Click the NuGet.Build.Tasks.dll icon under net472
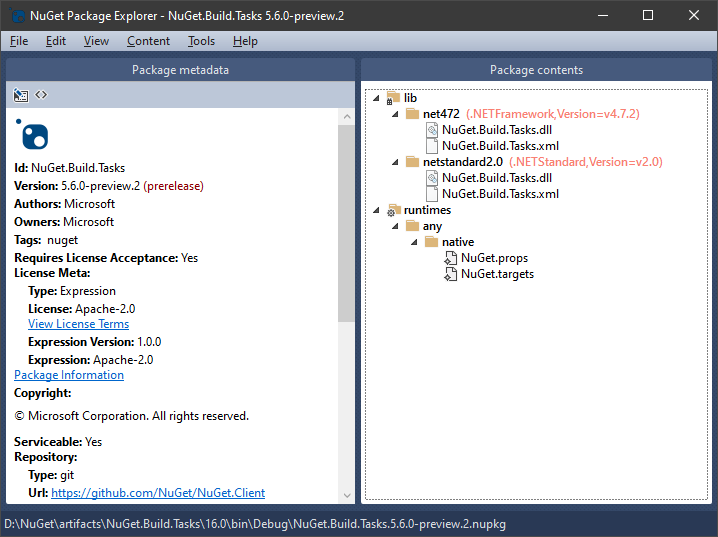718x537 pixels. point(432,130)
